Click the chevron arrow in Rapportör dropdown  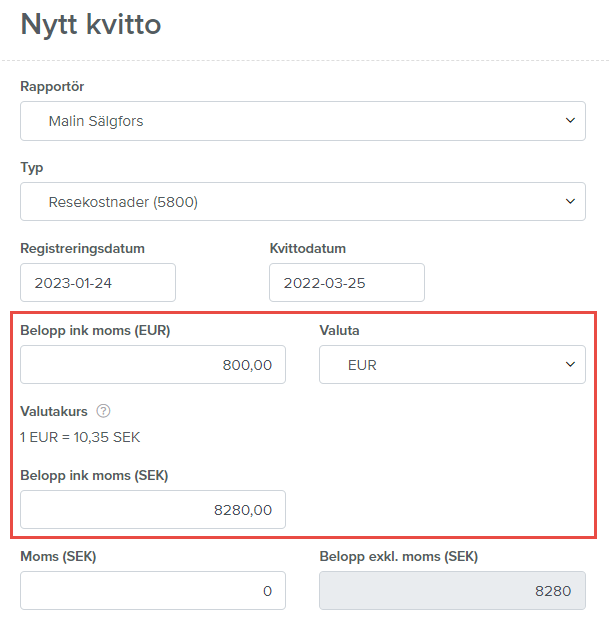pyautogui.click(x=570, y=121)
